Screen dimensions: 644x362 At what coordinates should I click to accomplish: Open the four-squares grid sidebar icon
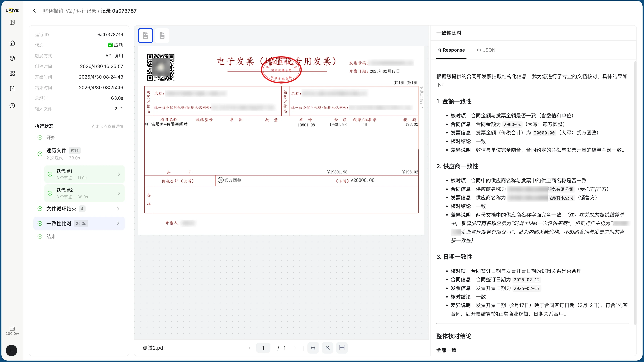[x=12, y=73]
